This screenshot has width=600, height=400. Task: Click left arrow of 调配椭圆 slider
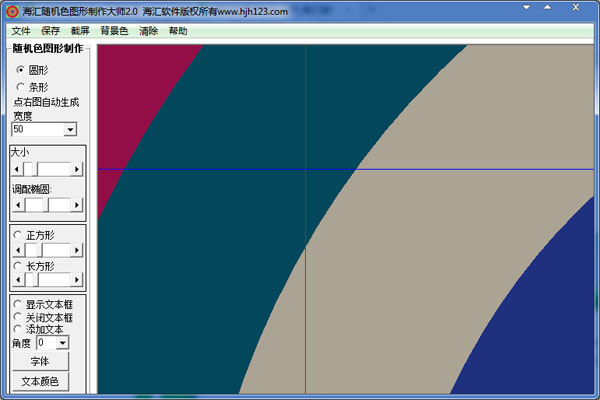(x=18, y=205)
